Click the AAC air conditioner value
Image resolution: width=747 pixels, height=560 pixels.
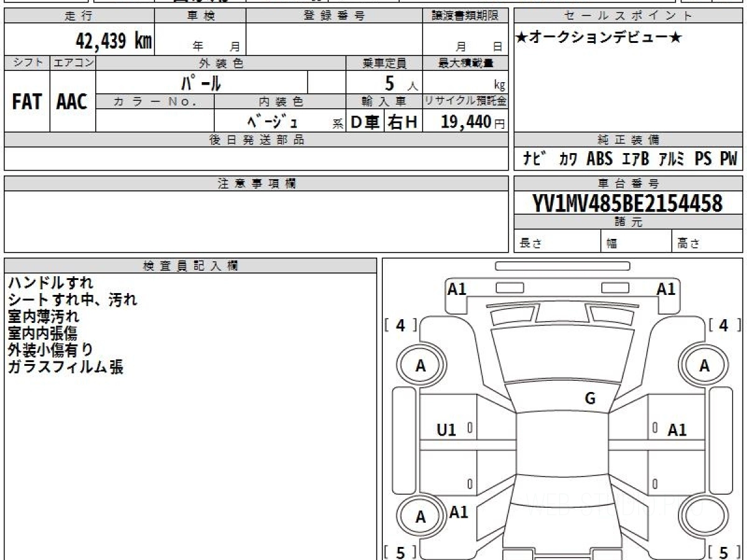click(72, 101)
